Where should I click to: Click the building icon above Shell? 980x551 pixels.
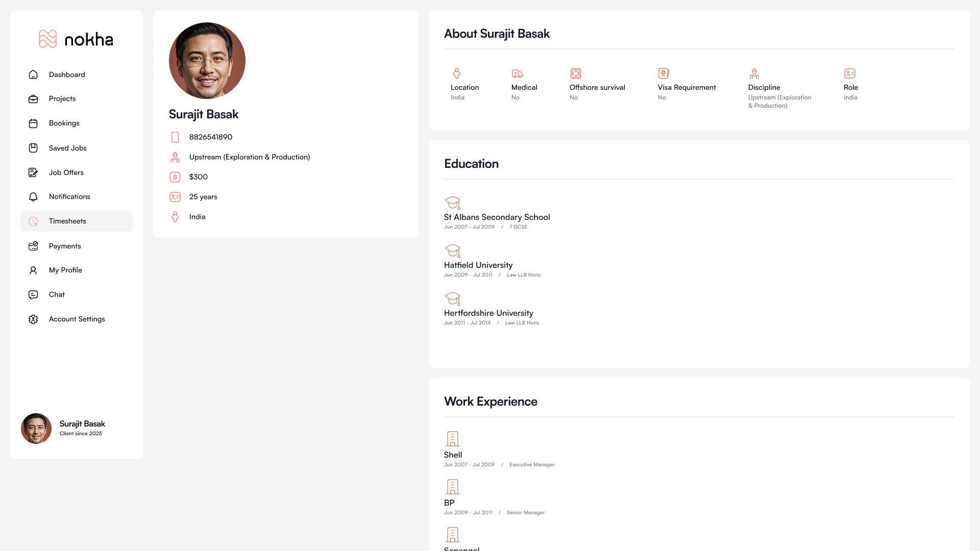point(452,438)
